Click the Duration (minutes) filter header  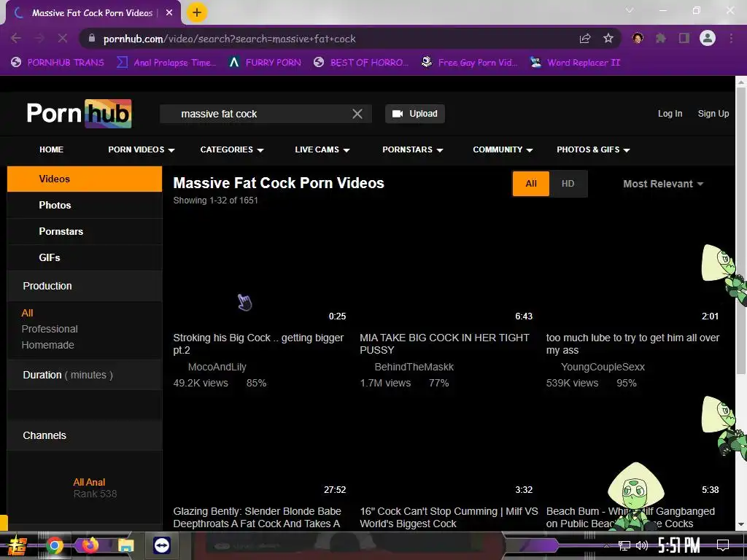coord(85,375)
